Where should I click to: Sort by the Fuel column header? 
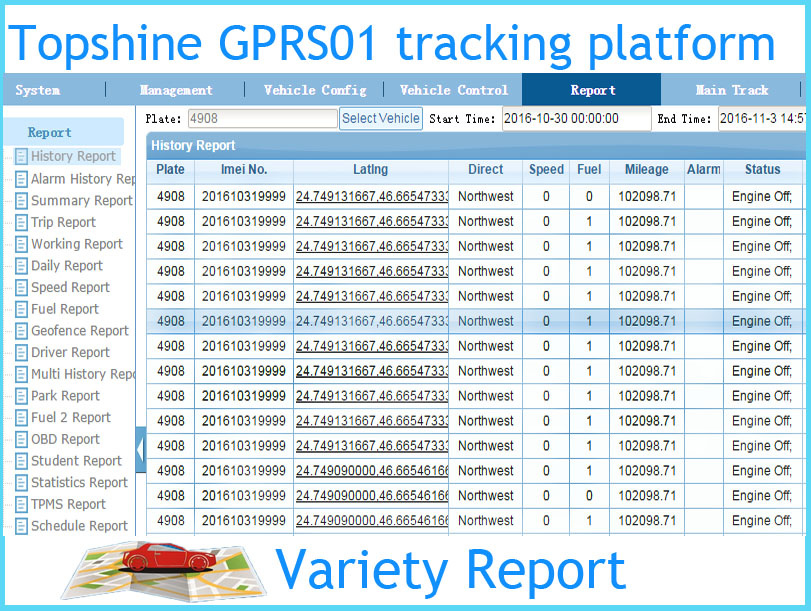pyautogui.click(x=589, y=170)
